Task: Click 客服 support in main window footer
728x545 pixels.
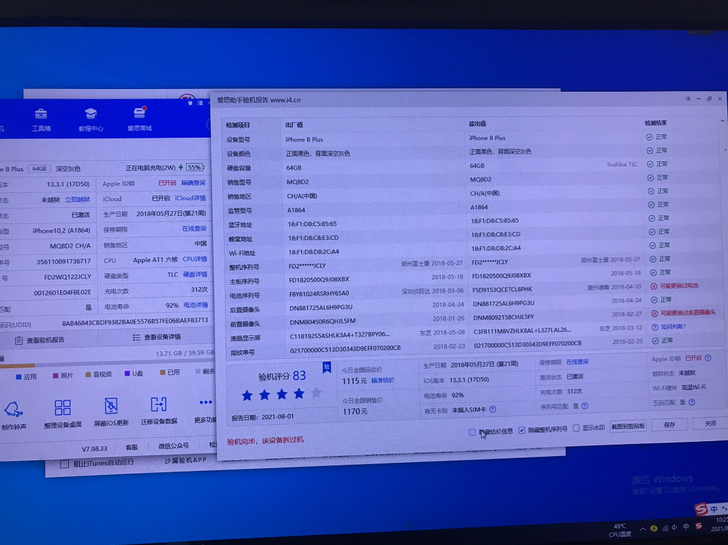Action: tap(132, 447)
